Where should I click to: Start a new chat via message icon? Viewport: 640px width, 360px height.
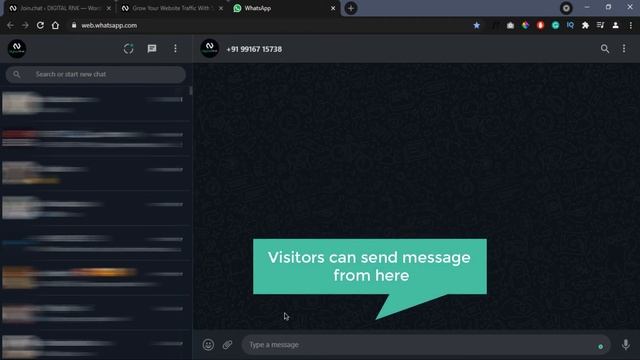pos(152,49)
